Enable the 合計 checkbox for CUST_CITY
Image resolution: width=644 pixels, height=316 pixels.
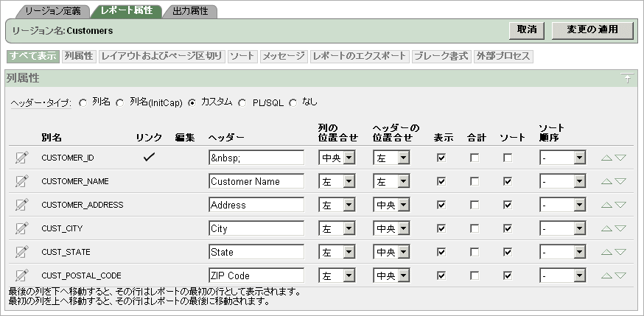click(473, 228)
